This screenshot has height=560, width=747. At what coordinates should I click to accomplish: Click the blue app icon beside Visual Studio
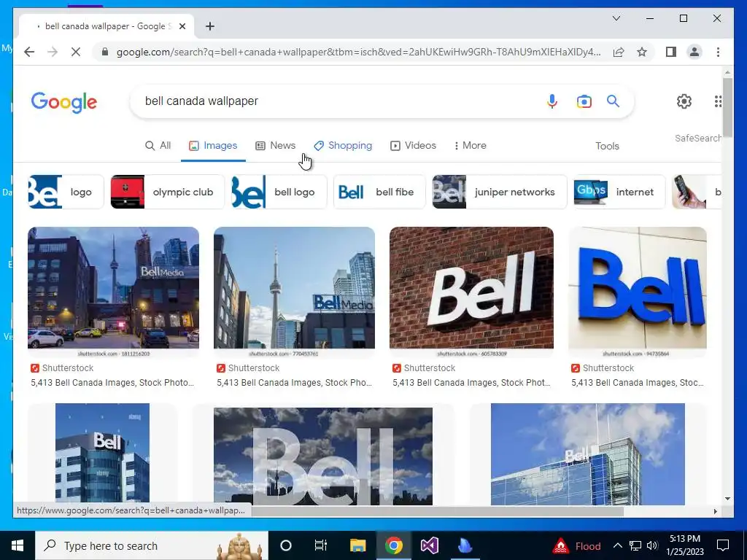pyautogui.click(x=465, y=545)
